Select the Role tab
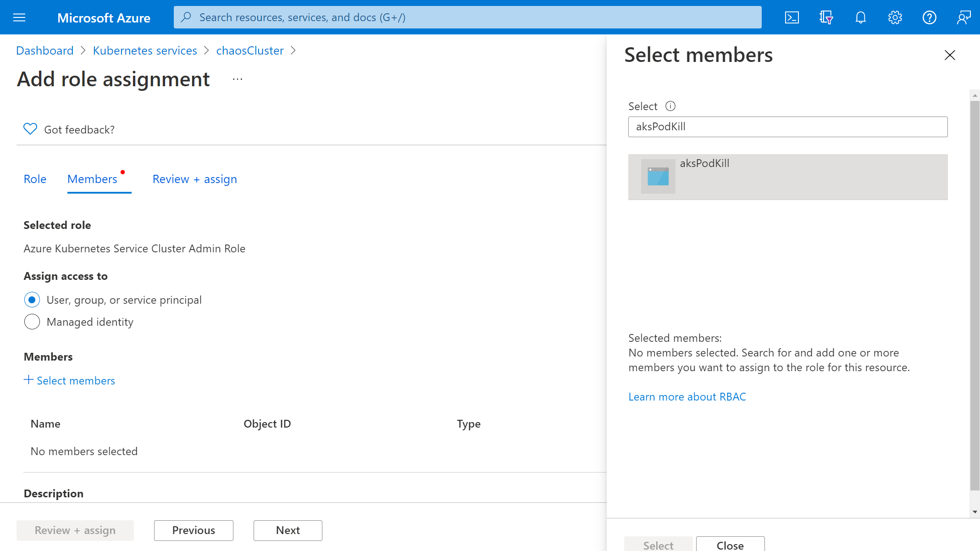Screen dimensions: 980x551 click(34, 178)
